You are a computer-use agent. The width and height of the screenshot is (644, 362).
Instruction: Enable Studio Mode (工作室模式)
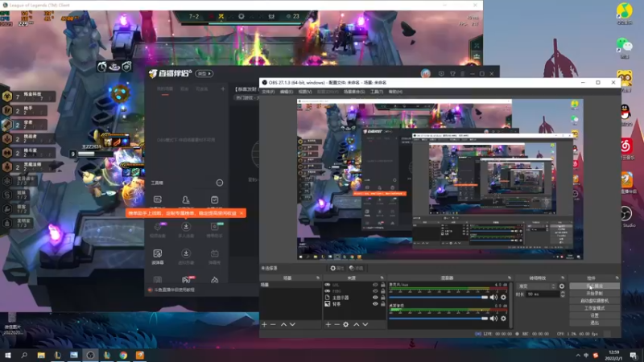[x=594, y=308]
